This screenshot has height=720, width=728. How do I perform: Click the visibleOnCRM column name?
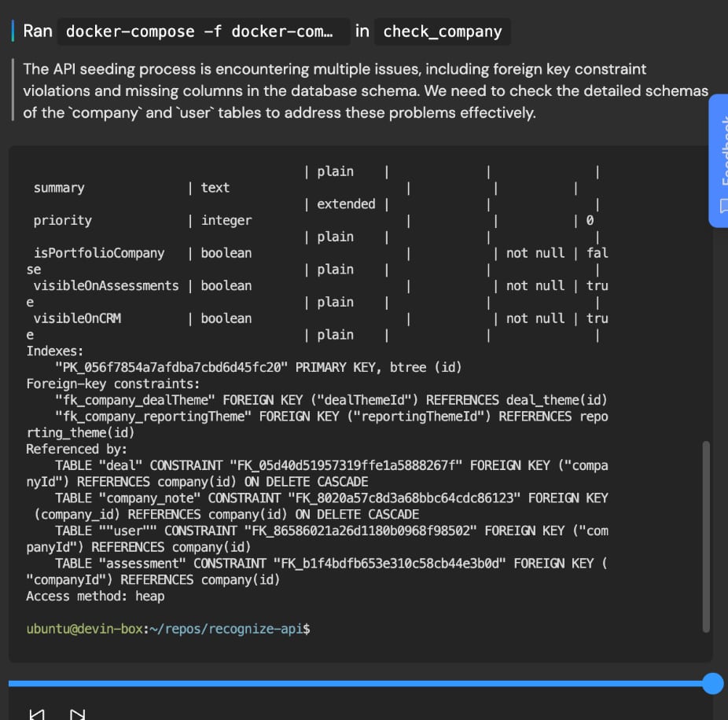click(x=77, y=318)
